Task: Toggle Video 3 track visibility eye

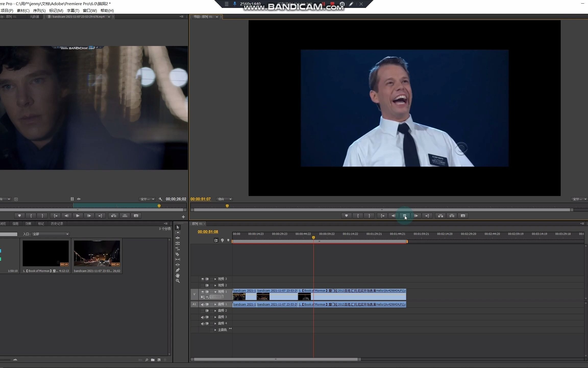Action: 203,279
